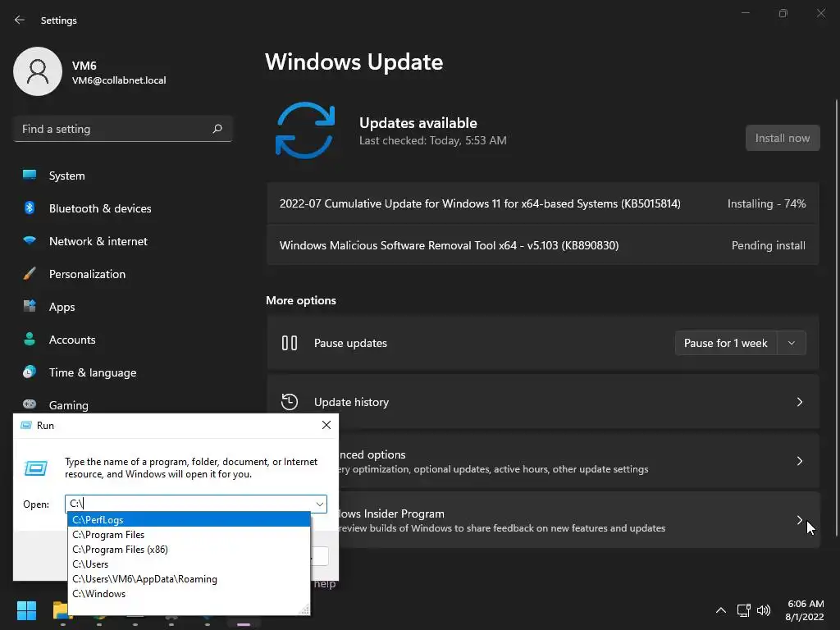
Task: Open the VM6 user profile picture
Action: click(x=38, y=71)
